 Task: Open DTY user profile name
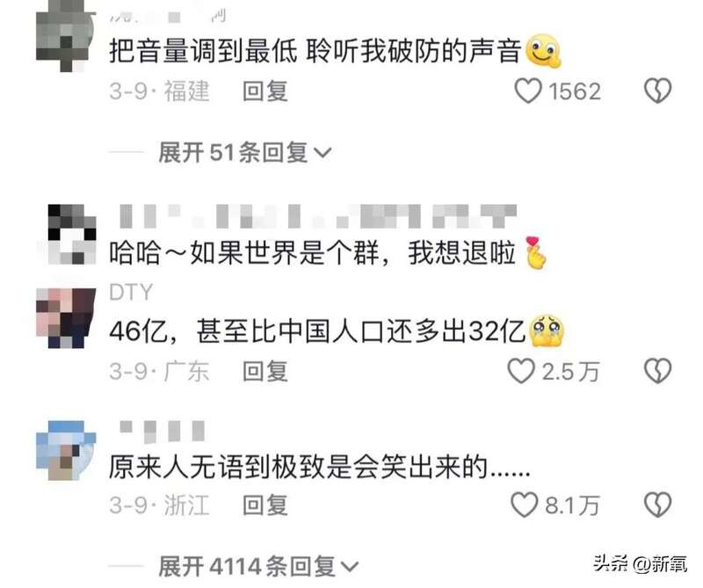click(x=131, y=292)
